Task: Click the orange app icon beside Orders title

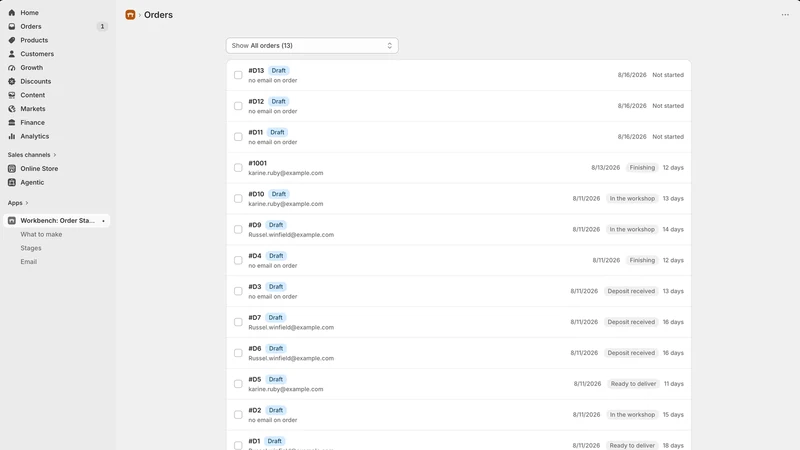Action: [130, 15]
